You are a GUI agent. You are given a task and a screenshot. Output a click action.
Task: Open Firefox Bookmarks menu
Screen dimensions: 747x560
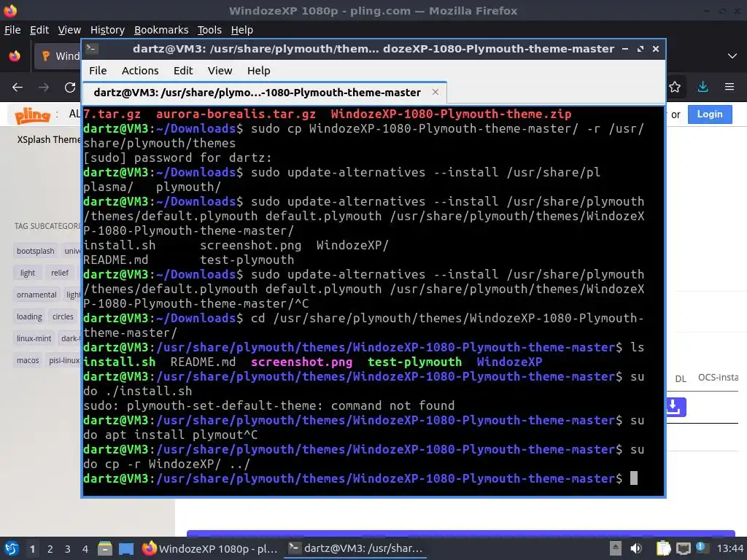(161, 30)
